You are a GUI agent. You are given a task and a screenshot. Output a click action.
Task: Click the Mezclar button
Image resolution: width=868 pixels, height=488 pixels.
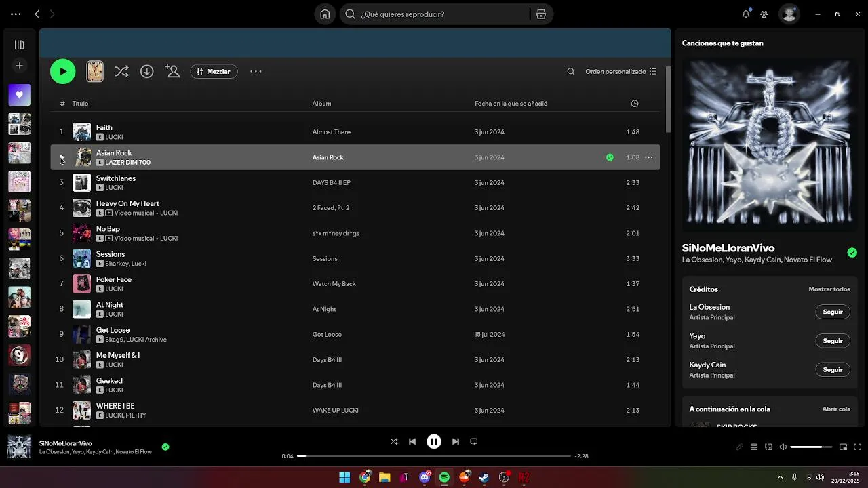coord(214,71)
